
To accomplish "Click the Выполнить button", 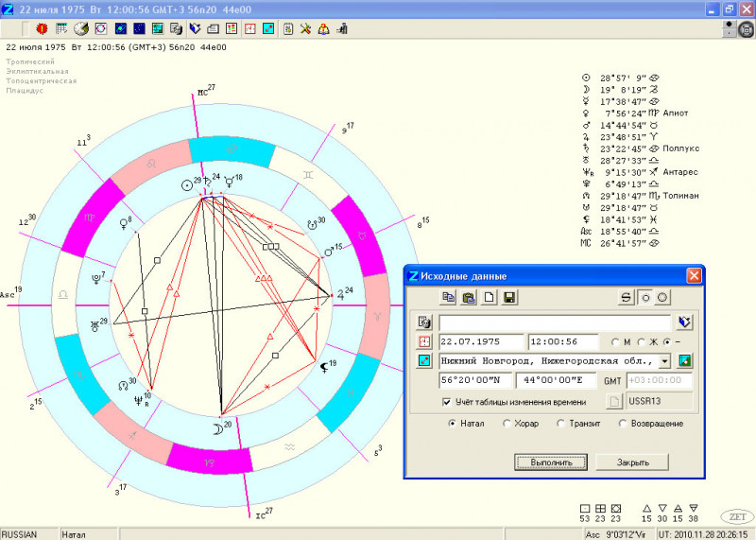I will pyautogui.click(x=551, y=462).
